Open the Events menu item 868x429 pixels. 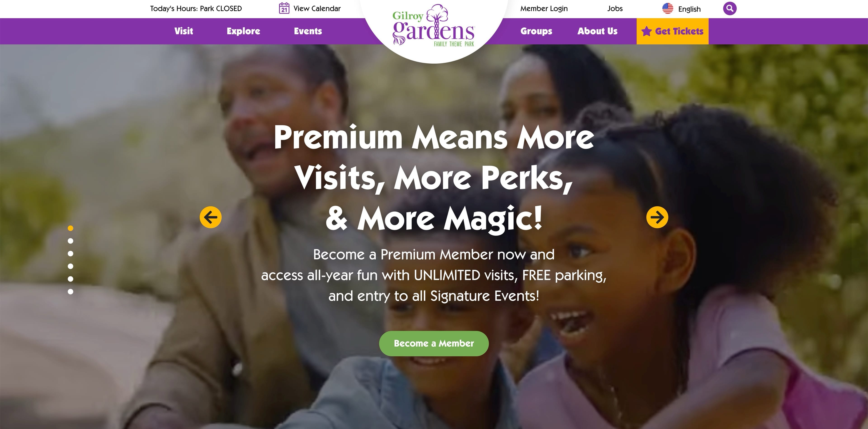coord(308,31)
